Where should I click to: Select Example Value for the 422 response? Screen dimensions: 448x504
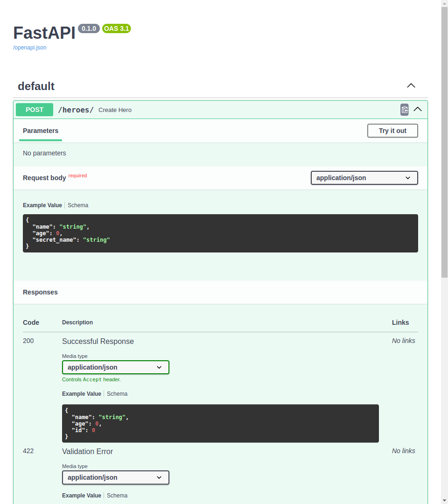point(82,496)
